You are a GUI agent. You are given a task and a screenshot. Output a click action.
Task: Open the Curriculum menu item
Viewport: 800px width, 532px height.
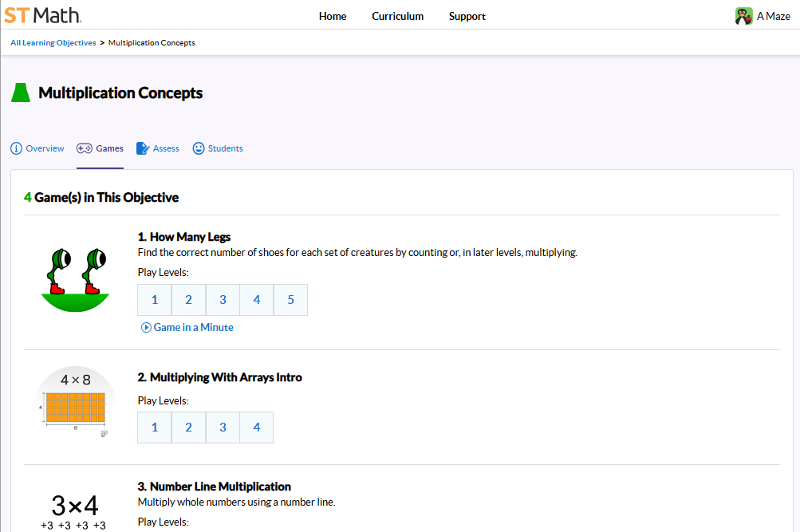coord(397,16)
